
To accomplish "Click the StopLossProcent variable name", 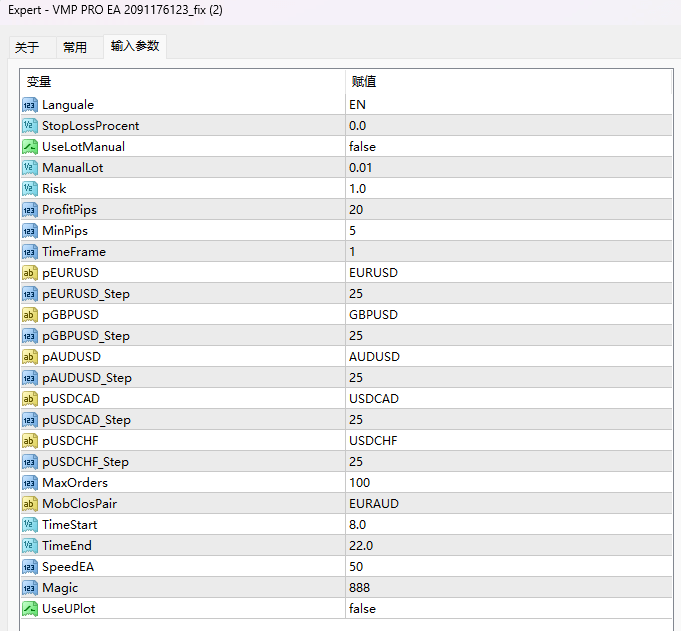I will coord(90,126).
